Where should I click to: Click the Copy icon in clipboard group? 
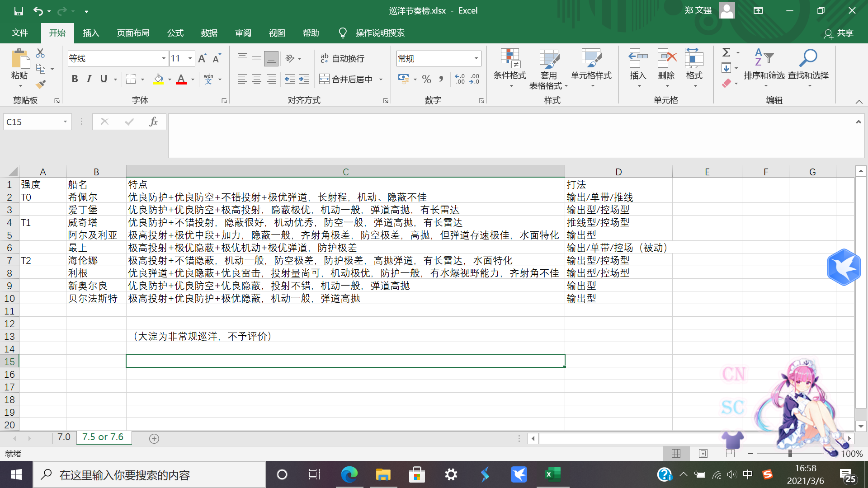41,69
